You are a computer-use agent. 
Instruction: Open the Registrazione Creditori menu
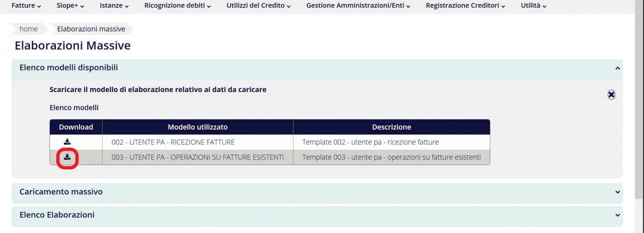tap(465, 6)
